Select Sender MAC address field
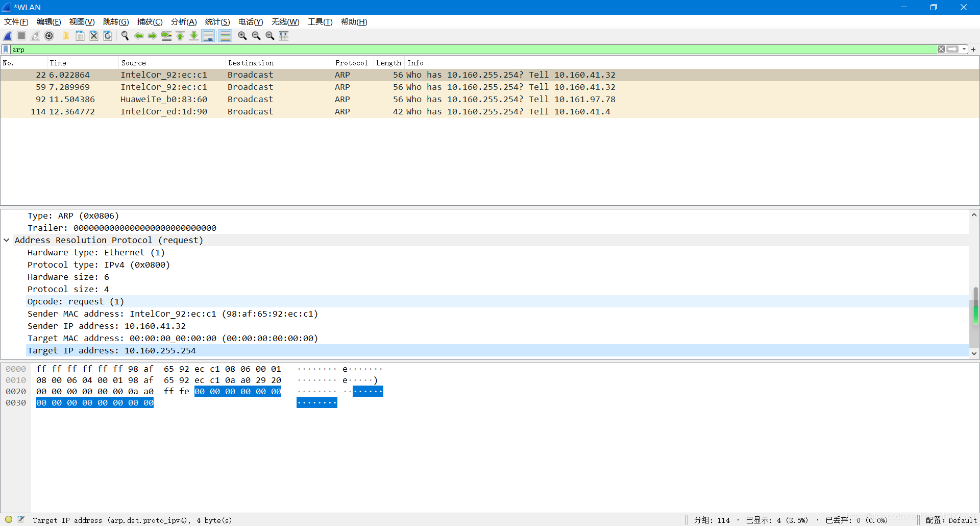The height and width of the screenshot is (526, 980). (x=497, y=314)
